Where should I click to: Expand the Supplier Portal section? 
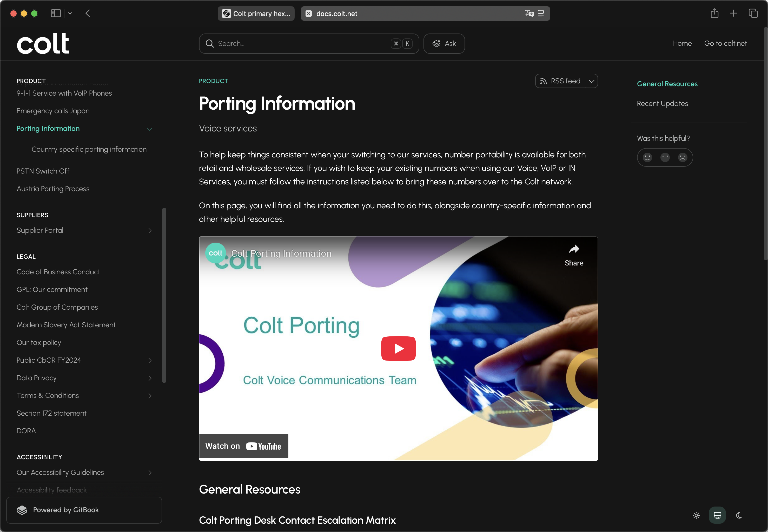[150, 231]
